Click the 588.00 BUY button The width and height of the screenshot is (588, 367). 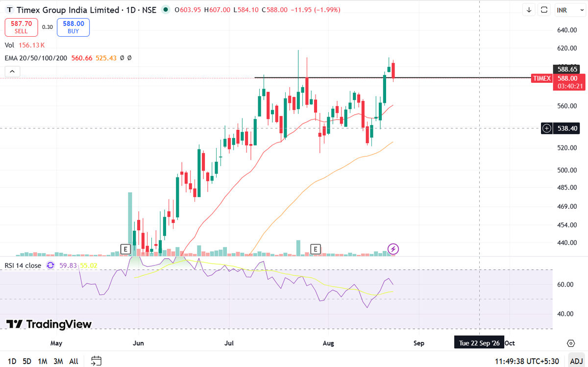pos(73,27)
